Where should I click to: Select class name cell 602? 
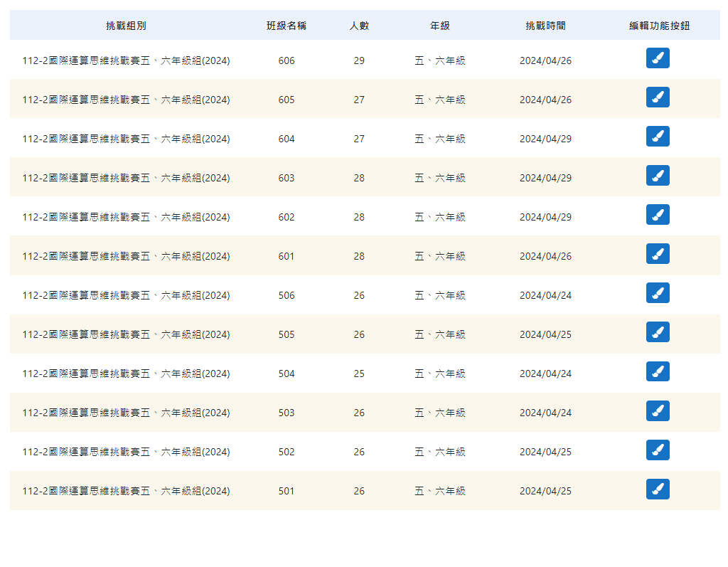coord(287,217)
